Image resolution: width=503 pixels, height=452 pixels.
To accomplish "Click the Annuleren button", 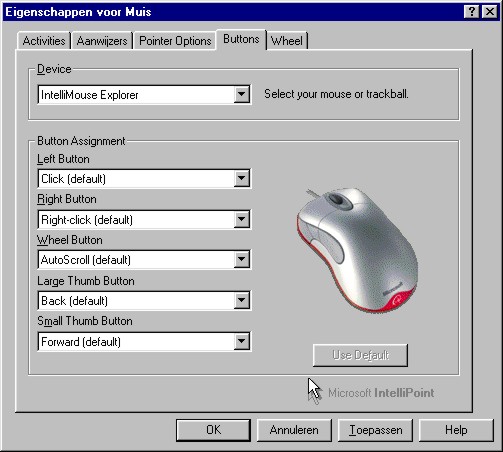I will point(294,430).
